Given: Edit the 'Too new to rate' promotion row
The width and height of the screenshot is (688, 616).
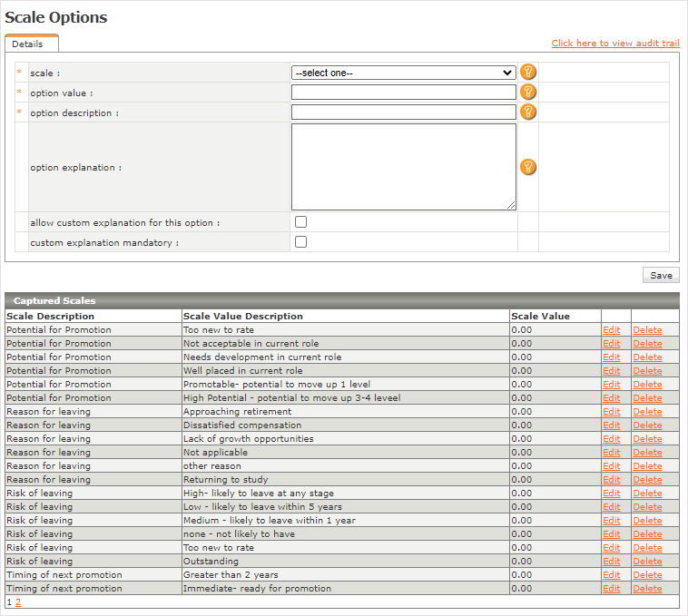Looking at the screenshot, I should click(x=612, y=330).
